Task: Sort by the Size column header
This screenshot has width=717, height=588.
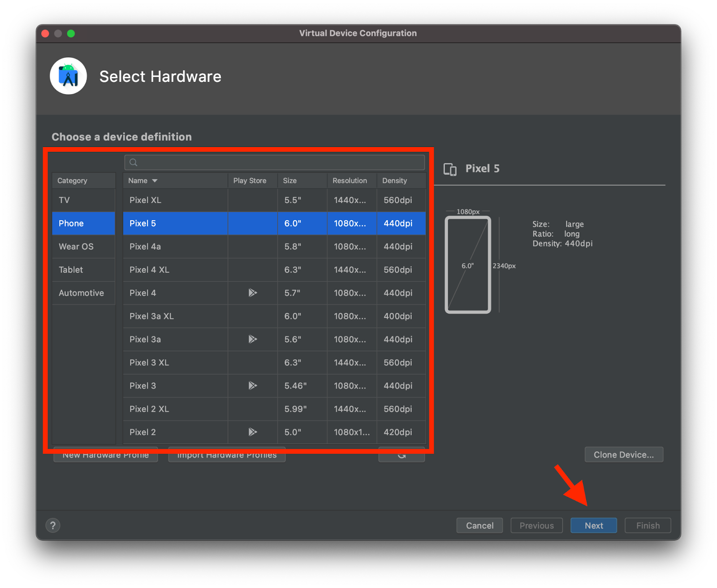Action: 302,181
